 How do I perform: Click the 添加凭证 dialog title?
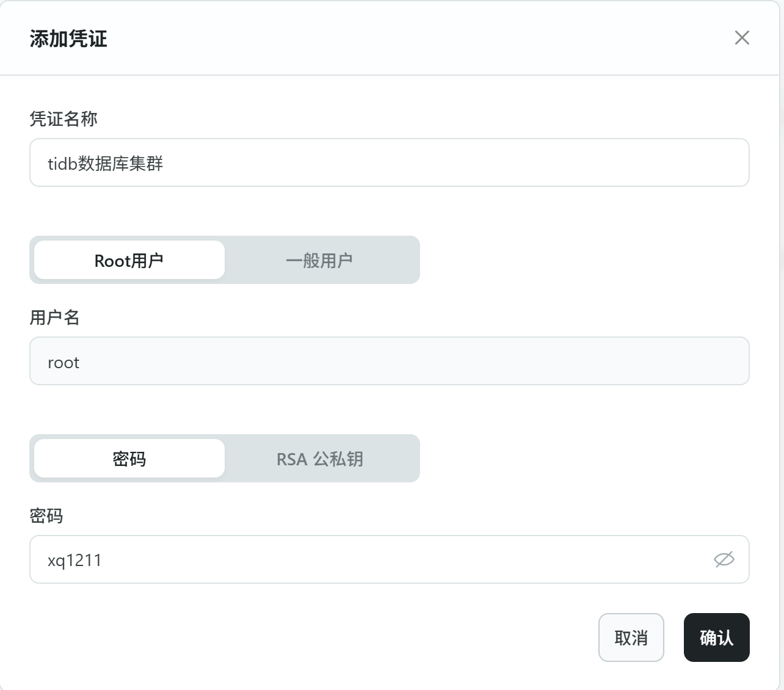68,39
